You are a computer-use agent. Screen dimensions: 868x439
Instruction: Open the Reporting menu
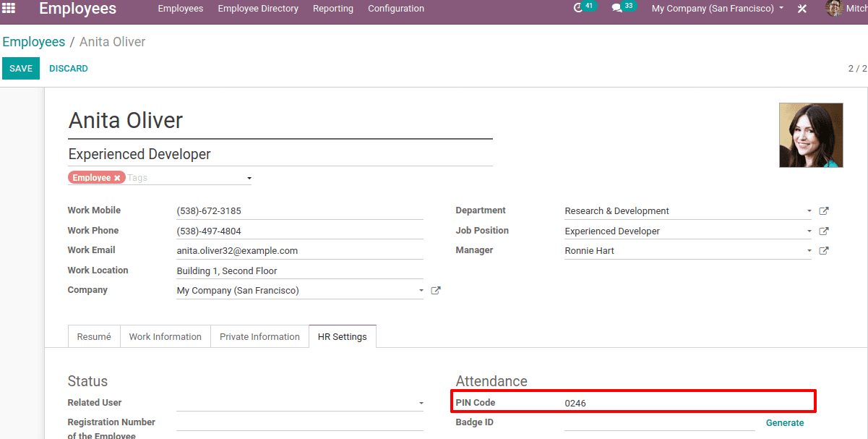point(333,9)
